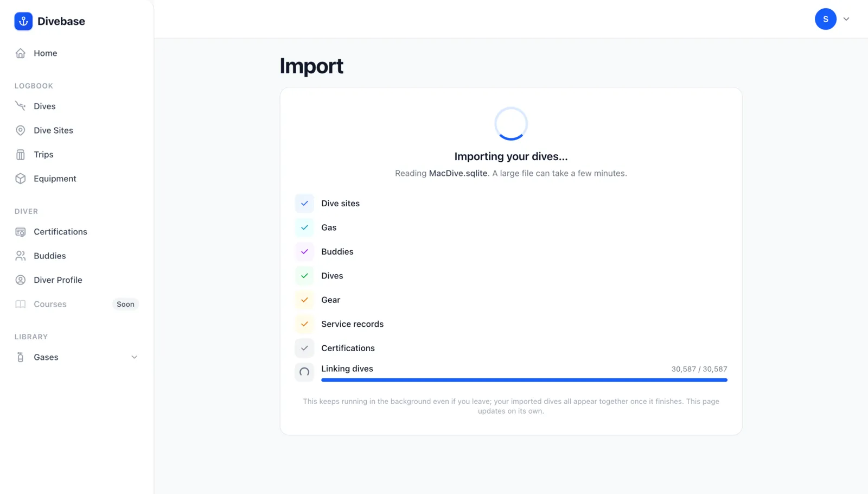Click the Linking dives spinner icon

304,372
